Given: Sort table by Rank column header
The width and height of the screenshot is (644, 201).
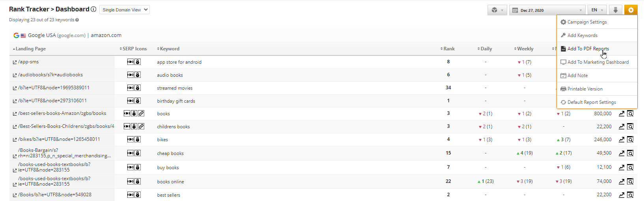Looking at the screenshot, I should pos(449,49).
